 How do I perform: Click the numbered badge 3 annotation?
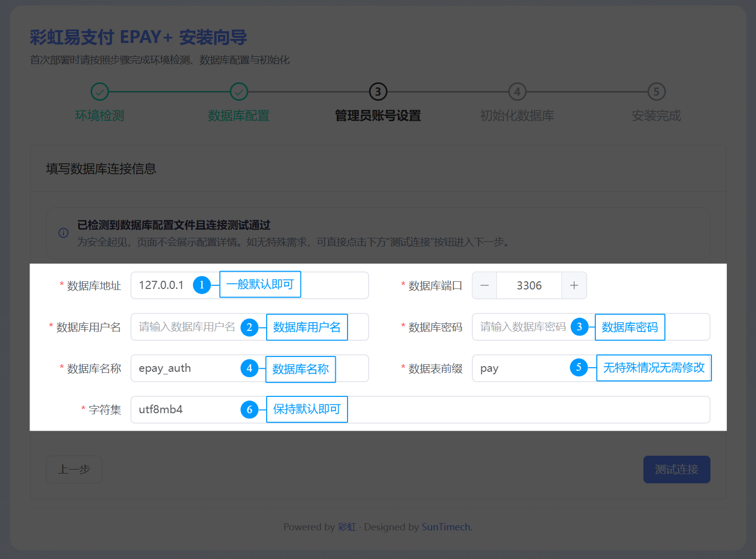pyautogui.click(x=579, y=327)
